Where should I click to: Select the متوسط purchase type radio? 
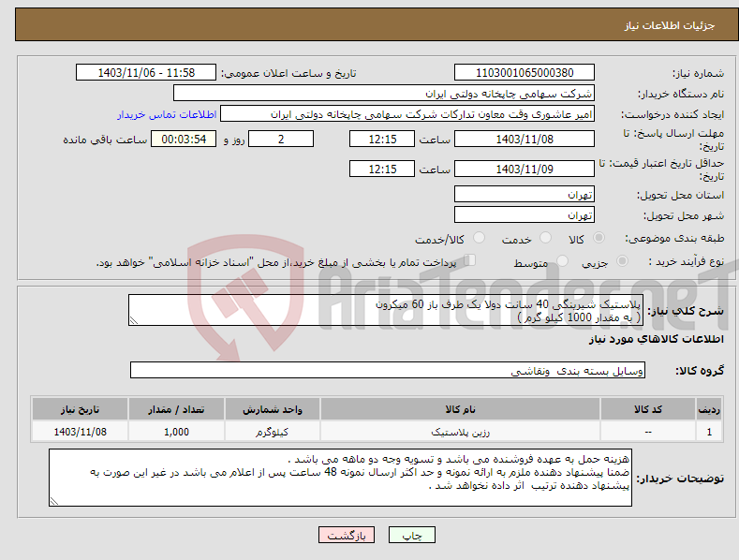(562, 261)
